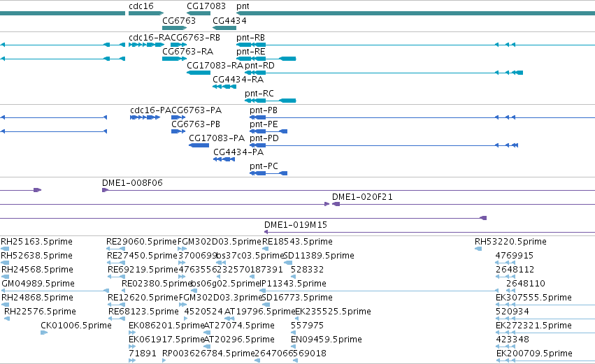Click EST label RH22576.5prime
Screen dimensions: 595x364
pos(40,312)
